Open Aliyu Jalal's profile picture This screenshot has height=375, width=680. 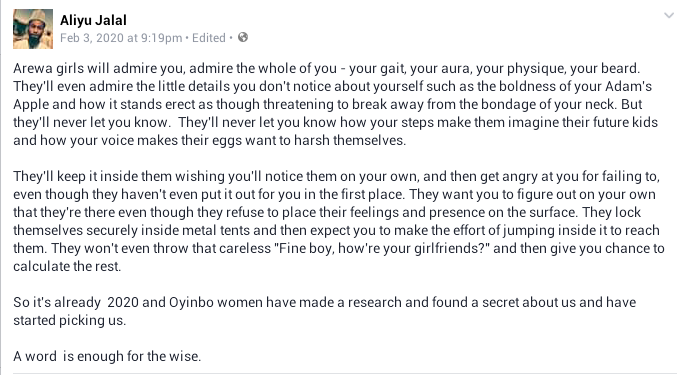coord(33,29)
